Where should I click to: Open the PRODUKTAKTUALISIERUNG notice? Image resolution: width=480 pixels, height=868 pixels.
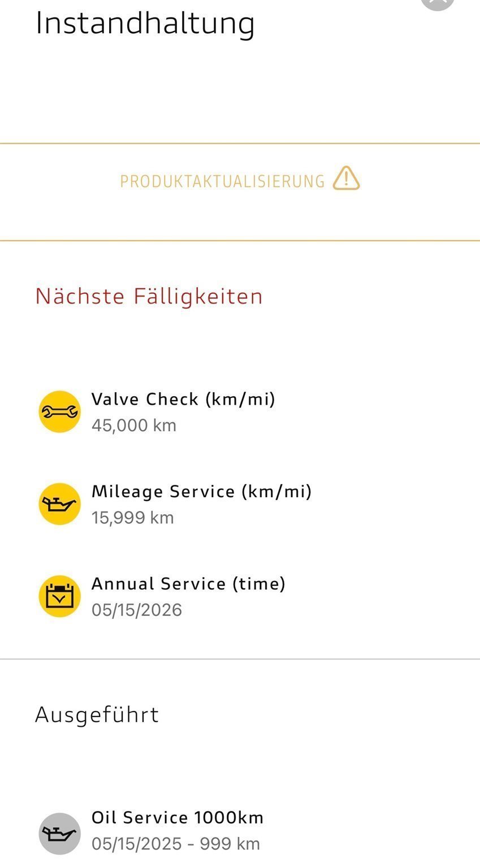click(222, 181)
